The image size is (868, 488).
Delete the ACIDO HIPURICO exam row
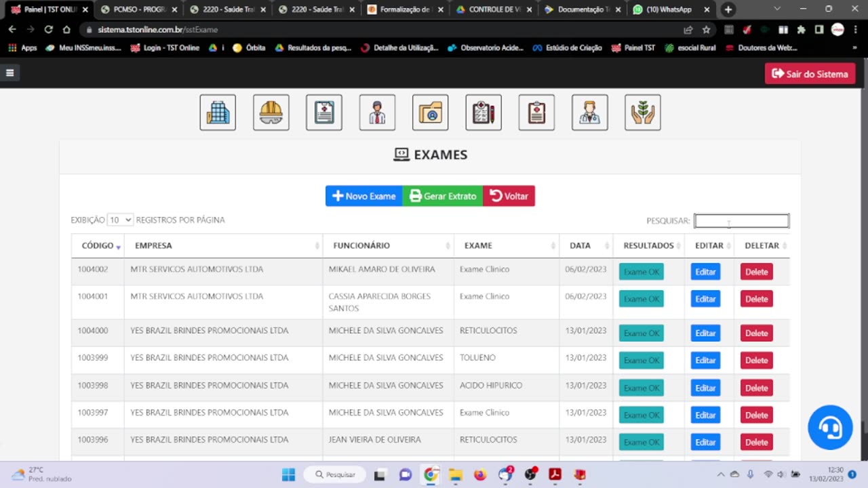tap(757, 388)
